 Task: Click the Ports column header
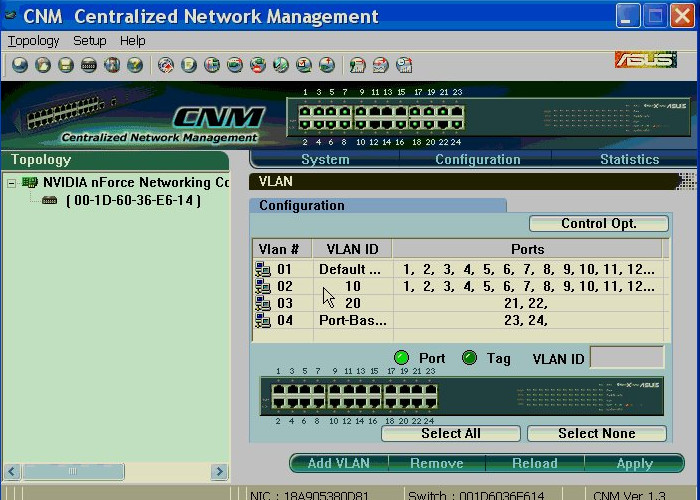click(x=527, y=249)
